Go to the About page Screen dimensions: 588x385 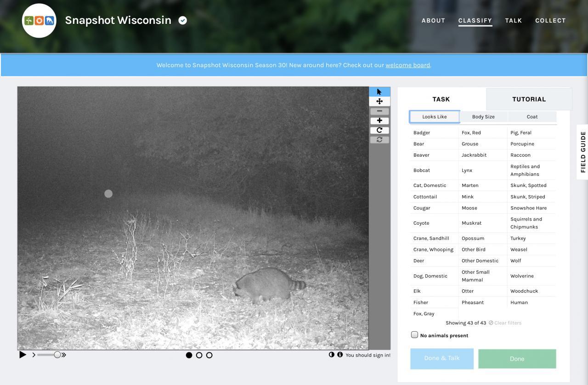[433, 21]
